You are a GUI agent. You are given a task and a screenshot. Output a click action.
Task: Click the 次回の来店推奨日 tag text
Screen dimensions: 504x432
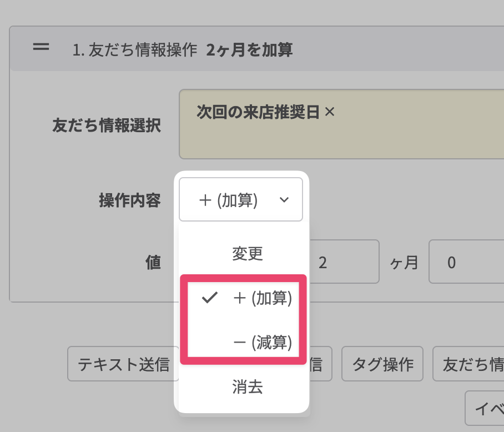point(258,112)
